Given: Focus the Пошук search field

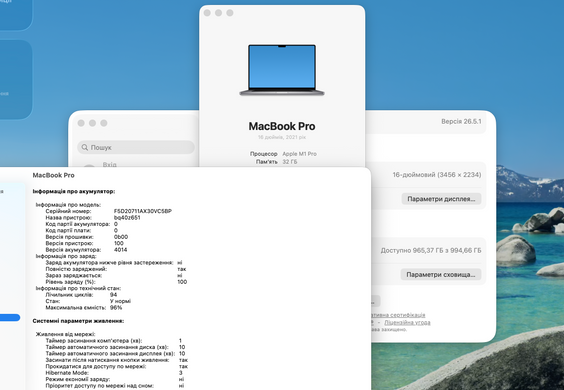Looking at the screenshot, I should click(136, 148).
